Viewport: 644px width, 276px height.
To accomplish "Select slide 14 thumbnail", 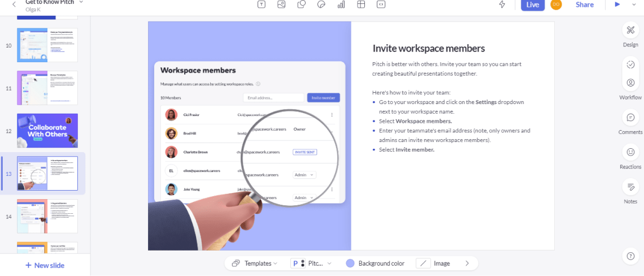I will point(47,216).
